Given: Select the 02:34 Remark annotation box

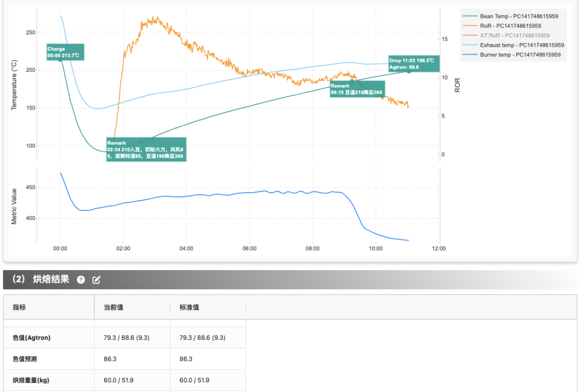Looking at the screenshot, I should click(x=146, y=149).
